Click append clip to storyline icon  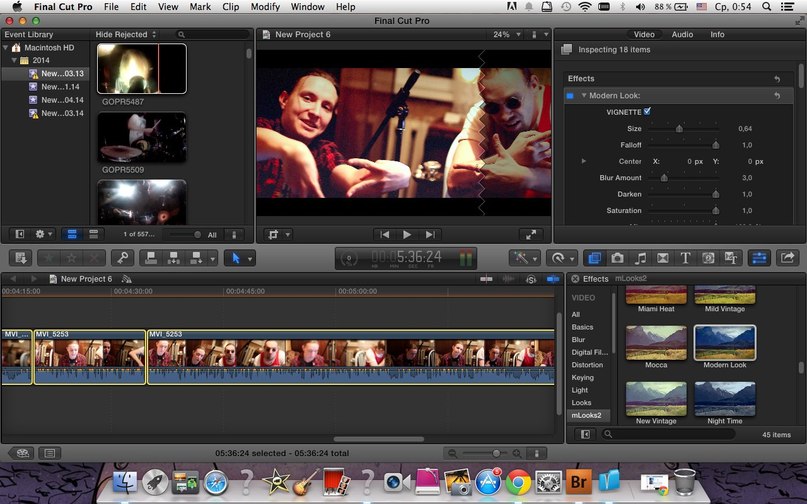[196, 257]
